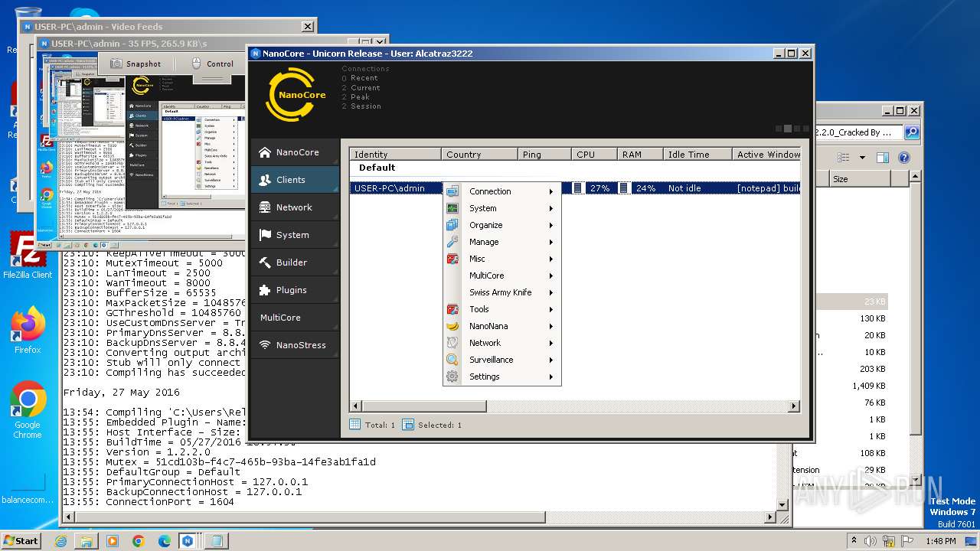Sort clients by Ping column
The height and width of the screenshot is (551, 980).
(544, 155)
